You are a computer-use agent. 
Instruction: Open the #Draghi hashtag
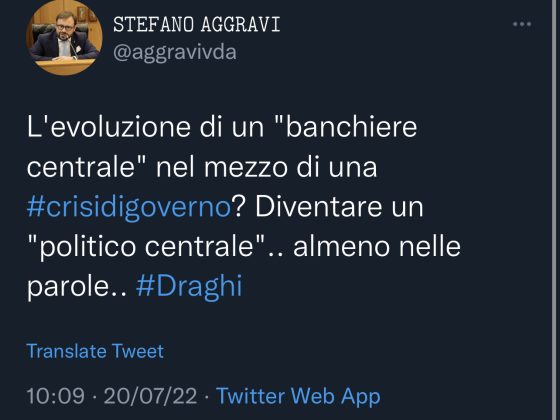click(x=189, y=286)
